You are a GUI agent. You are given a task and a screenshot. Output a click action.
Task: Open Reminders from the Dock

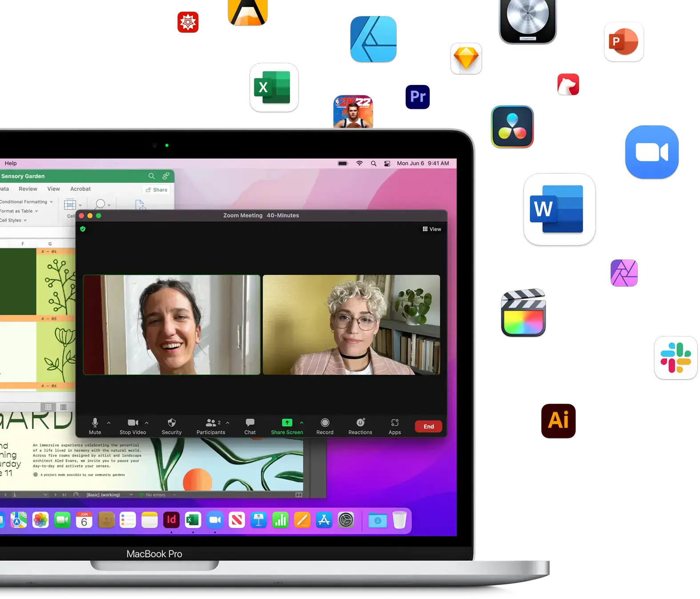click(x=128, y=520)
